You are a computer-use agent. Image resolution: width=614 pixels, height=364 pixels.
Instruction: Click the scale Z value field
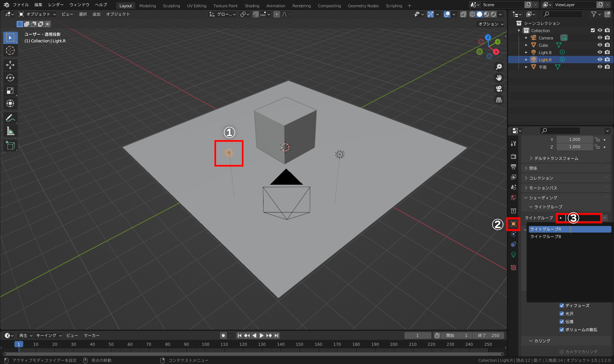[x=575, y=147]
